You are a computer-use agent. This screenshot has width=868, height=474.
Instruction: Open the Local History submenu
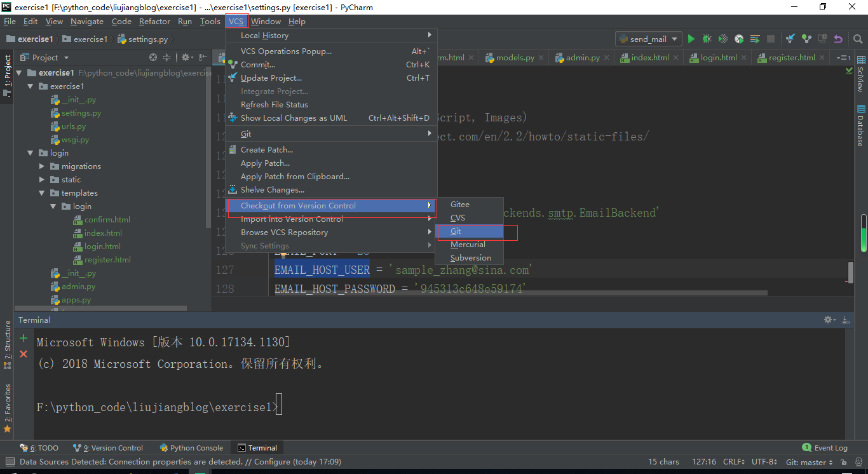pos(331,36)
